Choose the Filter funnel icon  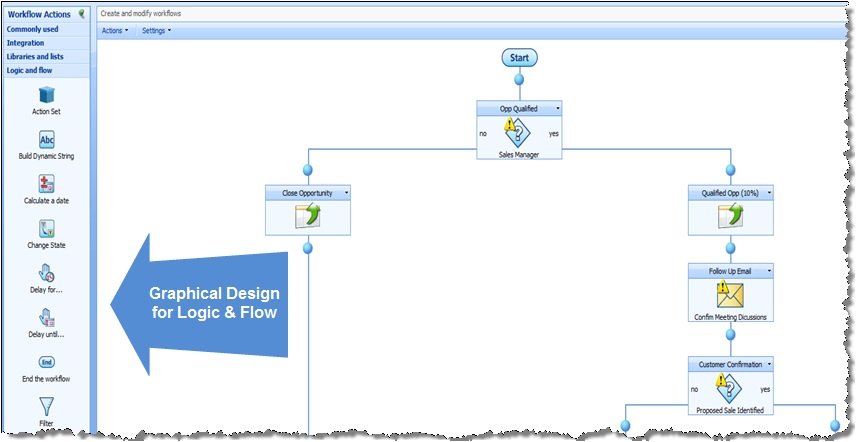pyautogui.click(x=47, y=407)
